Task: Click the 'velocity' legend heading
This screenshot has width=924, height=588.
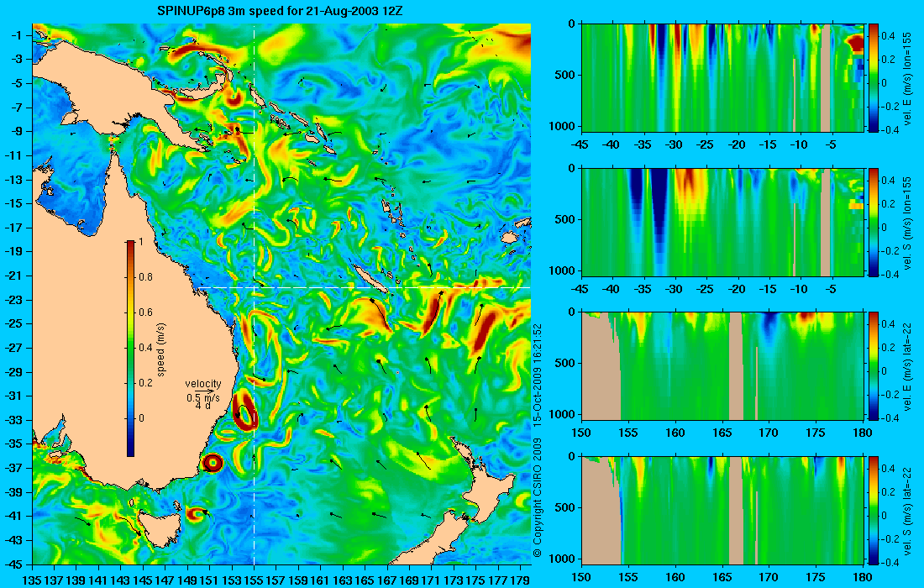Action: click(x=202, y=384)
